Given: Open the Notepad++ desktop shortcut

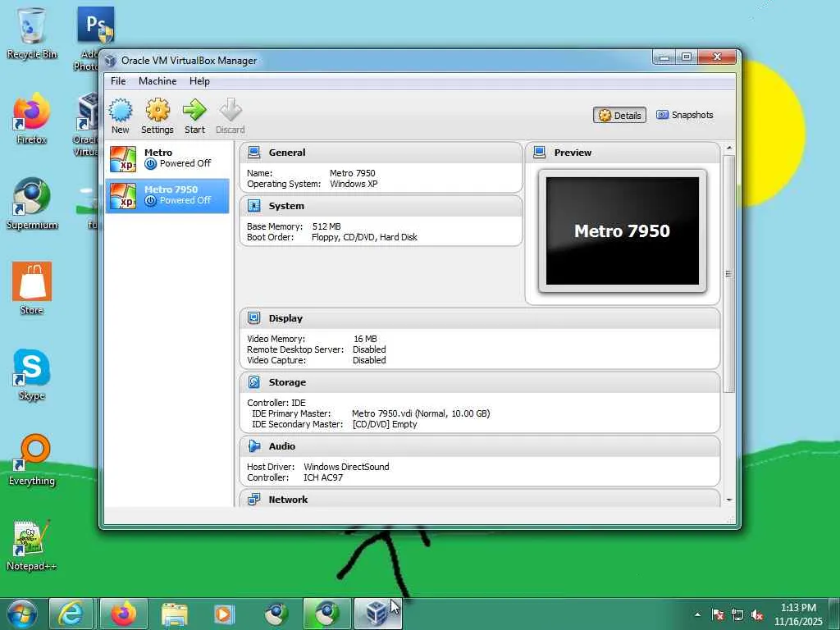Looking at the screenshot, I should 32,546.
